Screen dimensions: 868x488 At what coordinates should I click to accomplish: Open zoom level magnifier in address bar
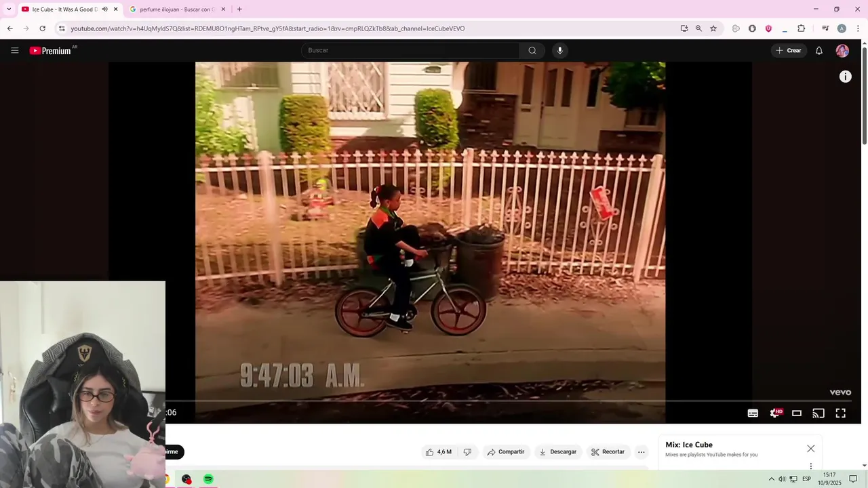(698, 28)
